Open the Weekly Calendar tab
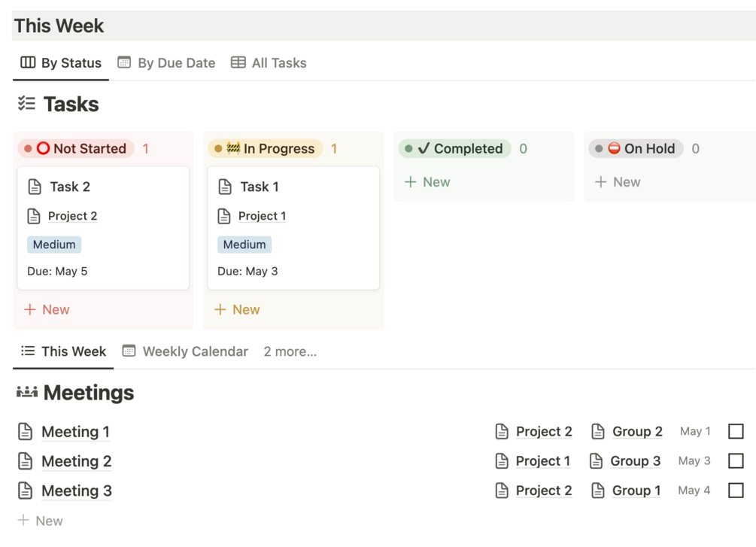Screen dimensions: 756x547 [x=185, y=351]
